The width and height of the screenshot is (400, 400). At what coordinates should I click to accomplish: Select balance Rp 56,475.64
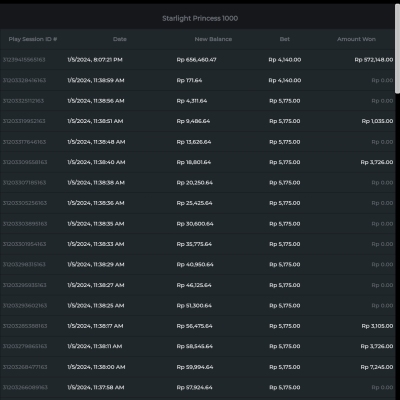(x=195, y=326)
